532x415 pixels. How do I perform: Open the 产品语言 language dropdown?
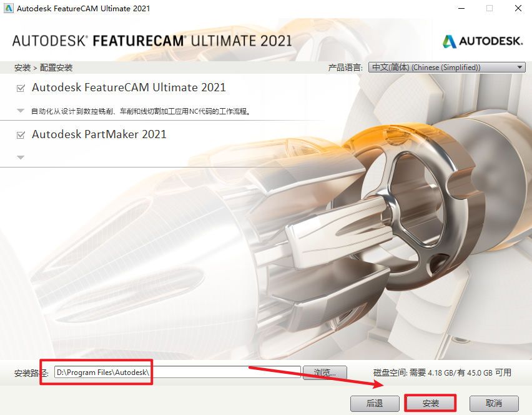pos(447,67)
